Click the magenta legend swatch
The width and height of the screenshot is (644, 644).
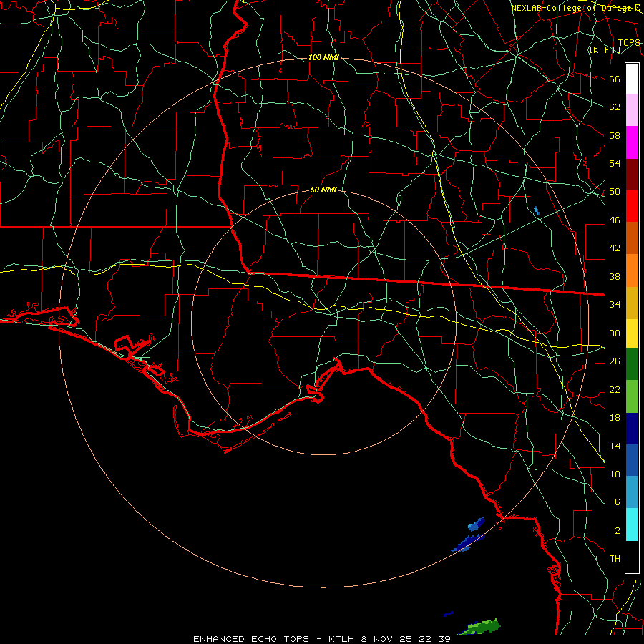[632, 142]
